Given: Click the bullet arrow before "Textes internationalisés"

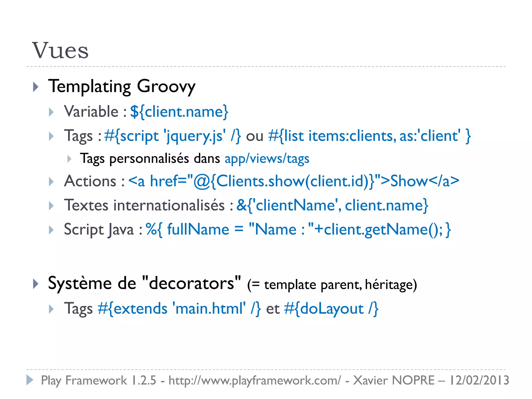Looking at the screenshot, I should coord(51,206).
